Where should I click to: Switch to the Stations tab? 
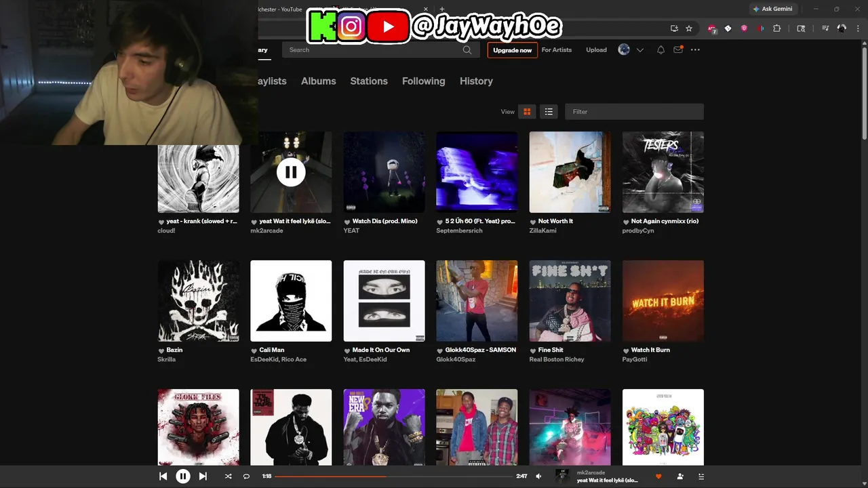[x=369, y=81]
